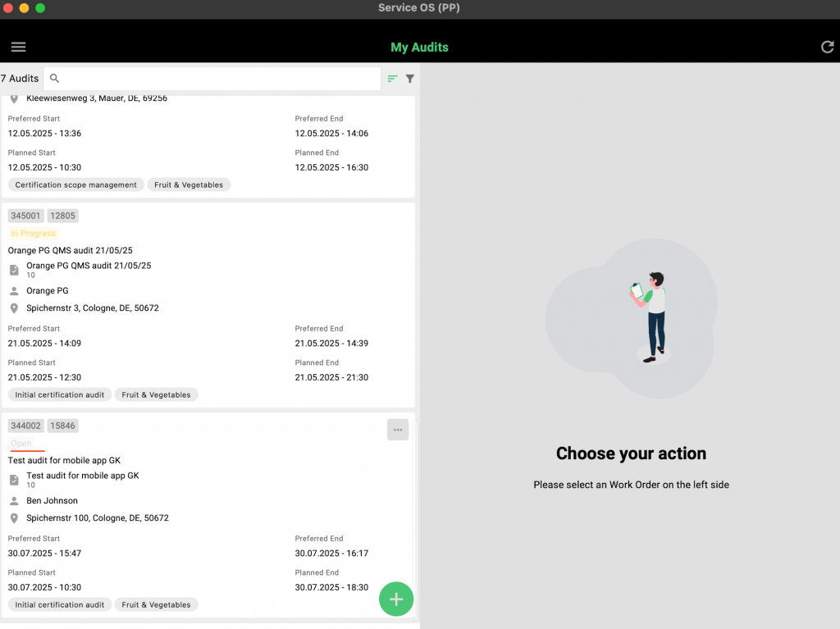Click the 15846 ID badge
The width and height of the screenshot is (840, 629).
tap(63, 426)
